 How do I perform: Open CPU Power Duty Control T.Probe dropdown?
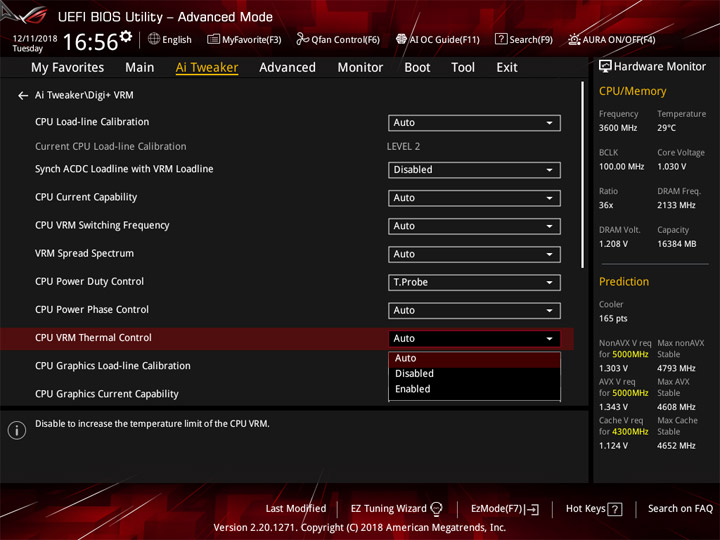[474, 282]
